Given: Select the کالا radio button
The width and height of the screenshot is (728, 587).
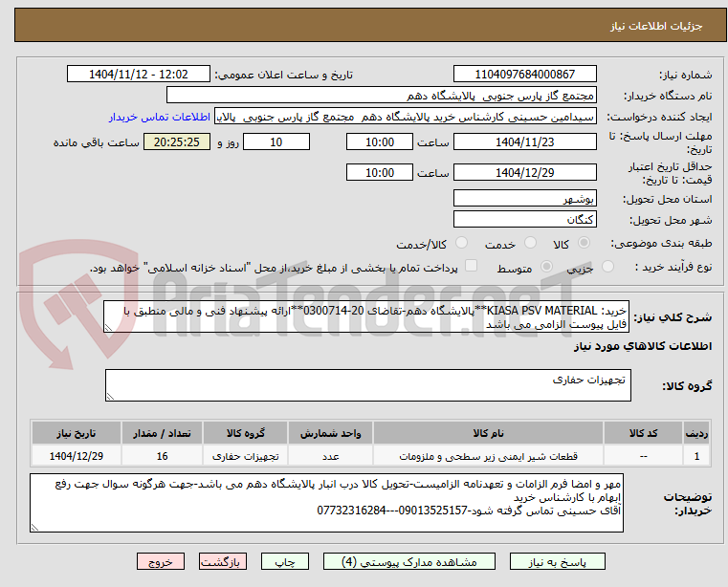Looking at the screenshot, I should click(x=585, y=243).
